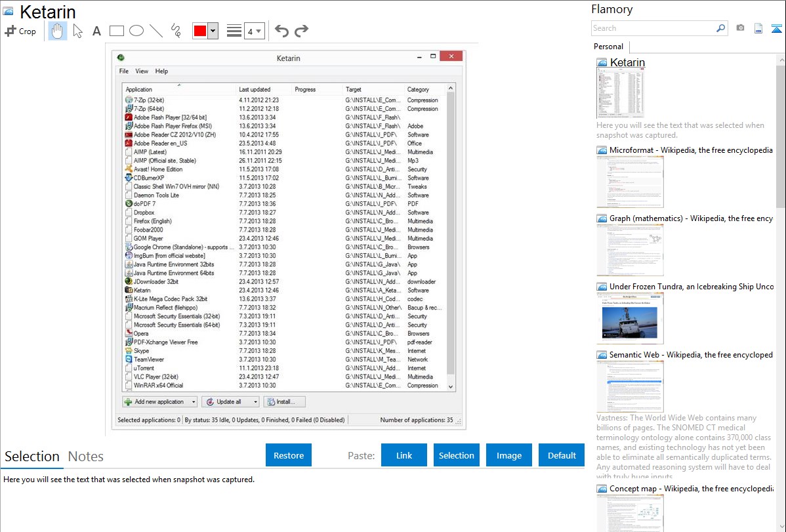The image size is (786, 532).
Task: Click the blue collapse panel icon
Action: (x=776, y=28)
